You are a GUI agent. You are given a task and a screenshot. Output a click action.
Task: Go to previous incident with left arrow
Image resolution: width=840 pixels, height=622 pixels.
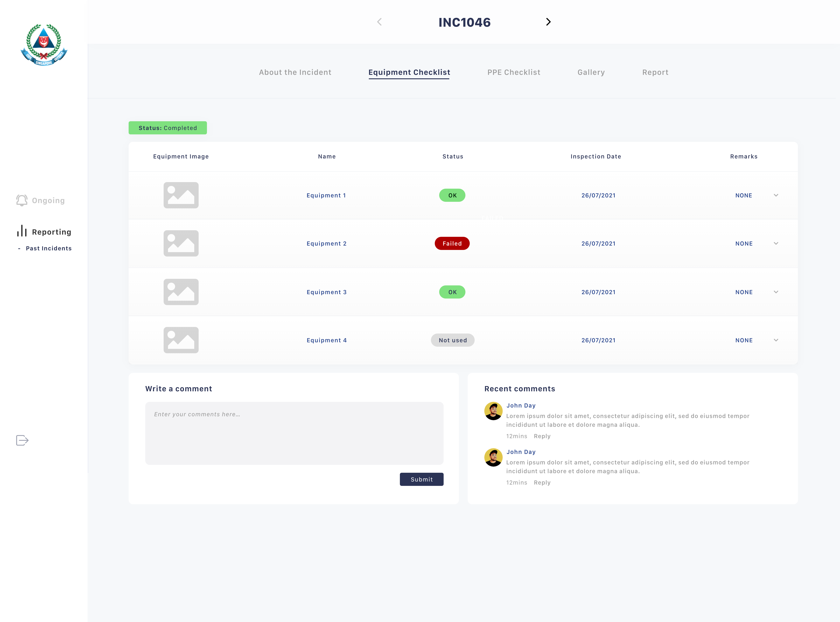[x=379, y=22]
